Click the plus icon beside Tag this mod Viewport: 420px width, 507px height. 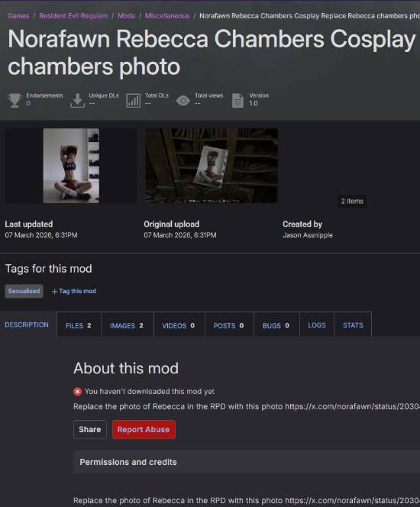[x=54, y=292]
